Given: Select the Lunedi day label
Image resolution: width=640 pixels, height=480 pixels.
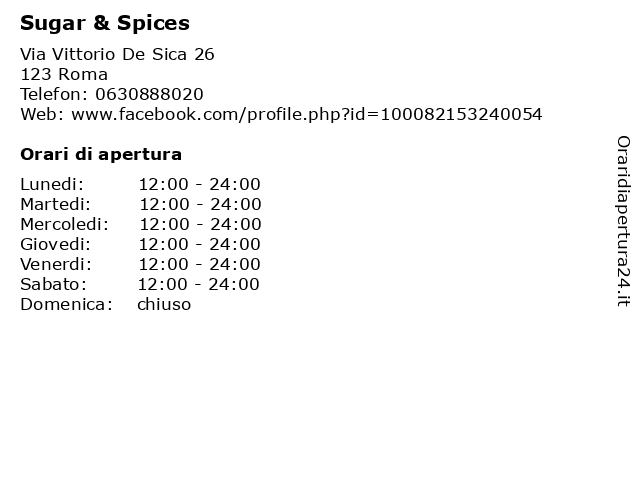Looking at the screenshot, I should [x=52, y=184].
